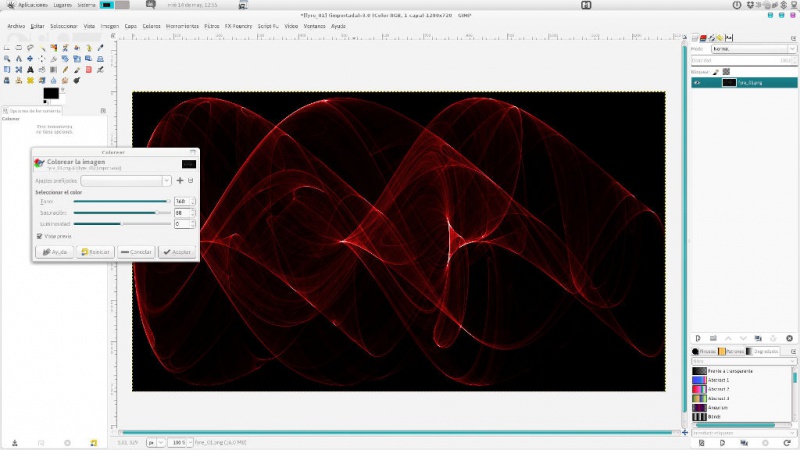
Task: Toggle the Vista previa checkbox
Action: coord(39,236)
